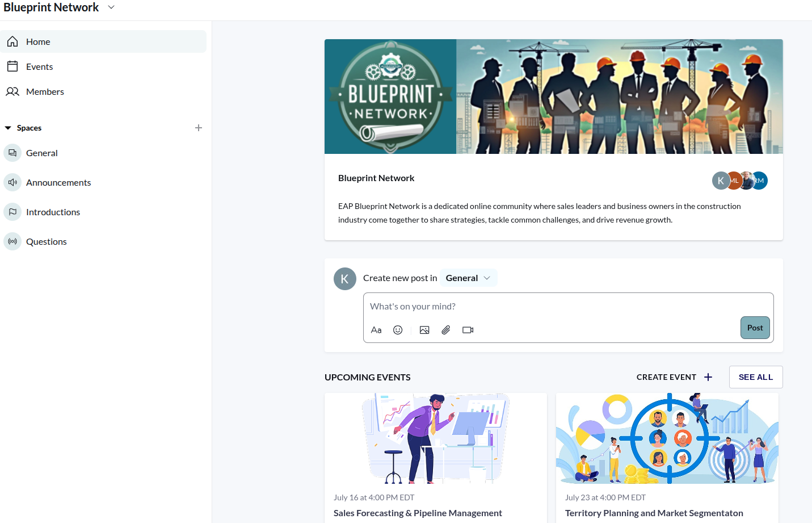Open Territory Planning event thumbnail
812x523 pixels.
(x=667, y=438)
